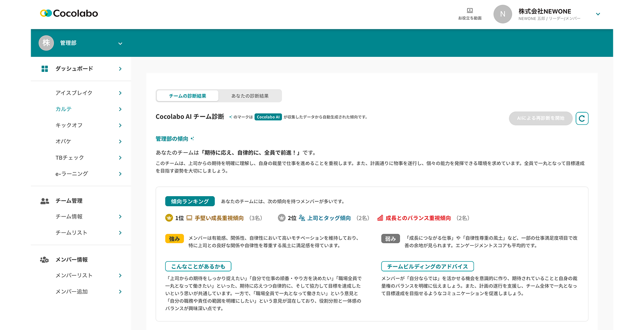The image size is (644, 330).
Task: Click the メンバー情報 group icon
Action: tap(44, 260)
